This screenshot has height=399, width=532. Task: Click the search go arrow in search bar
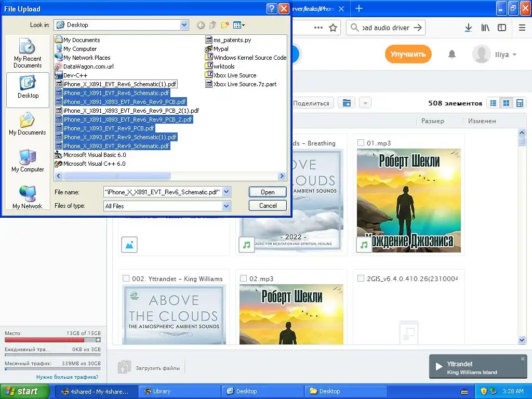(x=418, y=28)
